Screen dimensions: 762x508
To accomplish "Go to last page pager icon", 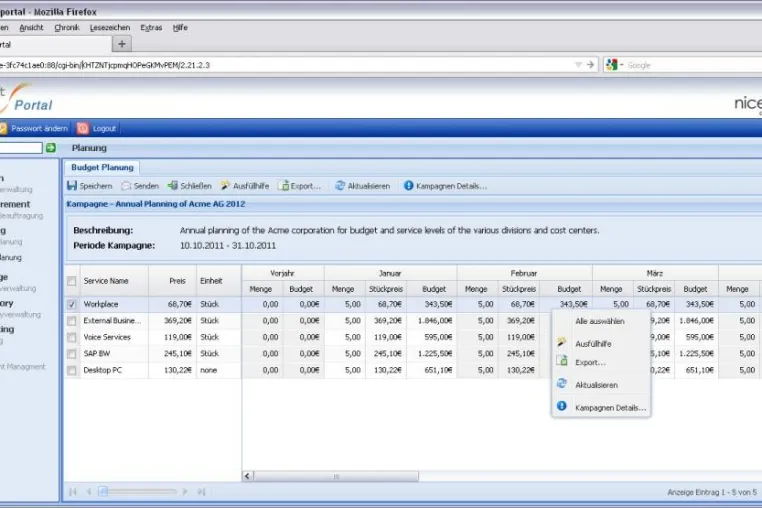I will click(201, 492).
